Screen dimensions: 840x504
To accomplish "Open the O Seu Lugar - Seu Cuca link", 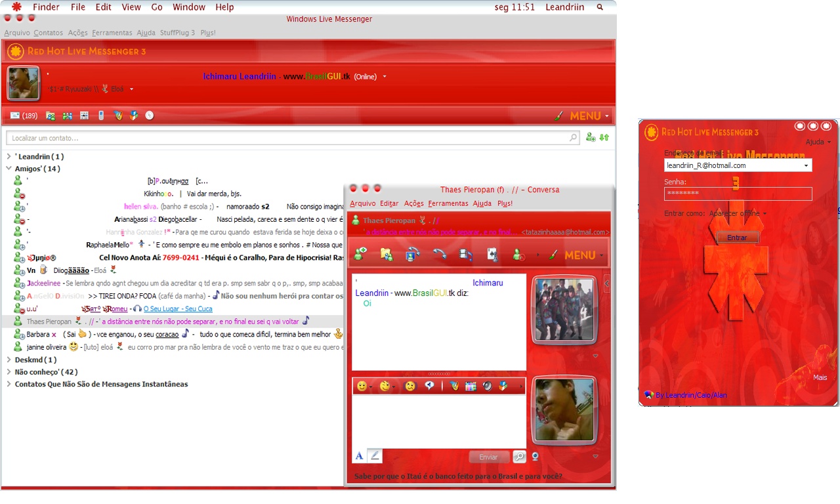I will click(178, 309).
